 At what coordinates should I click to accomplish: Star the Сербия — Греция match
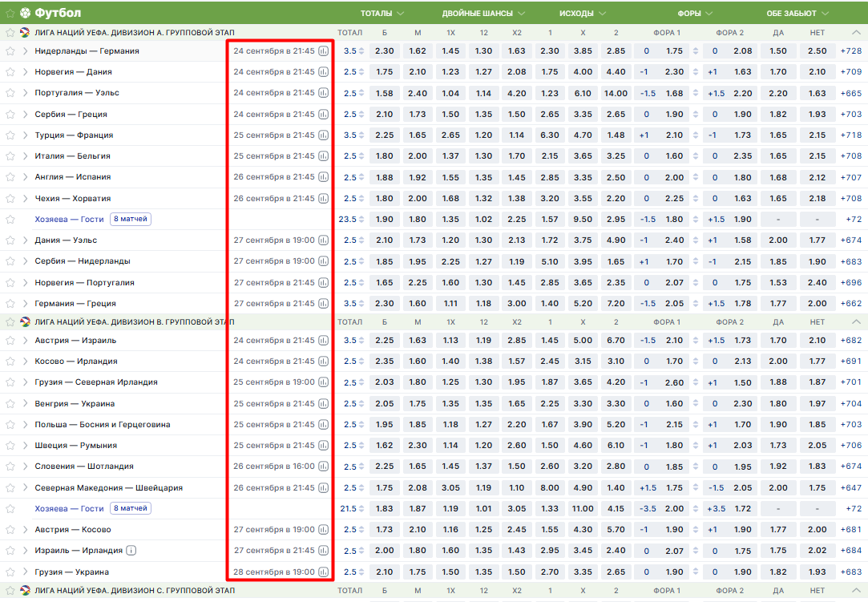[x=10, y=114]
